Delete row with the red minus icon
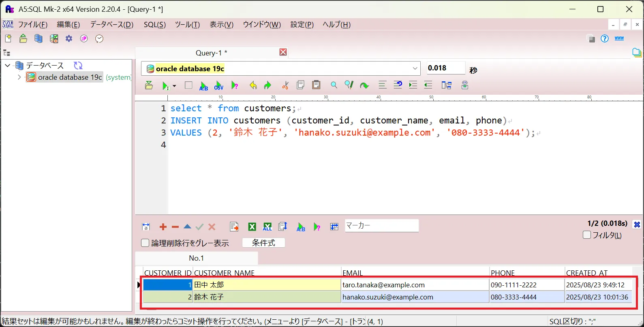Screen dimensions: 644x327 175,227
